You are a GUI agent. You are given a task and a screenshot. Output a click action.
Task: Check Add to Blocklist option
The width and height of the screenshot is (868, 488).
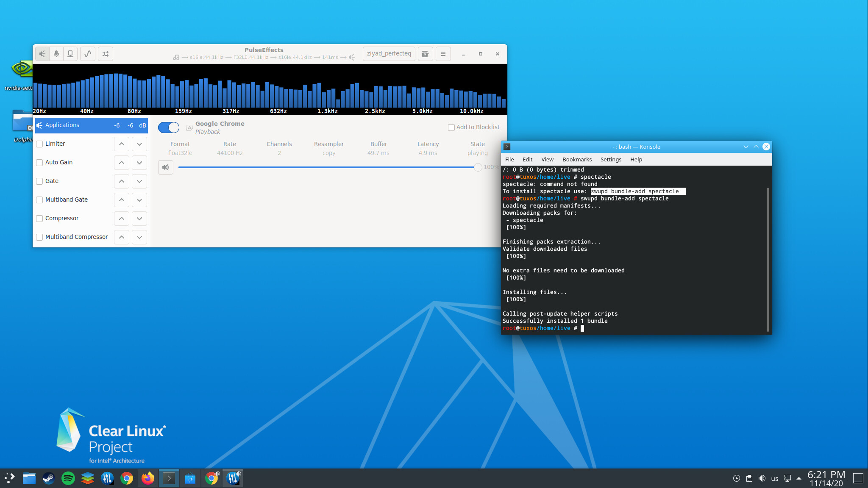click(x=451, y=128)
